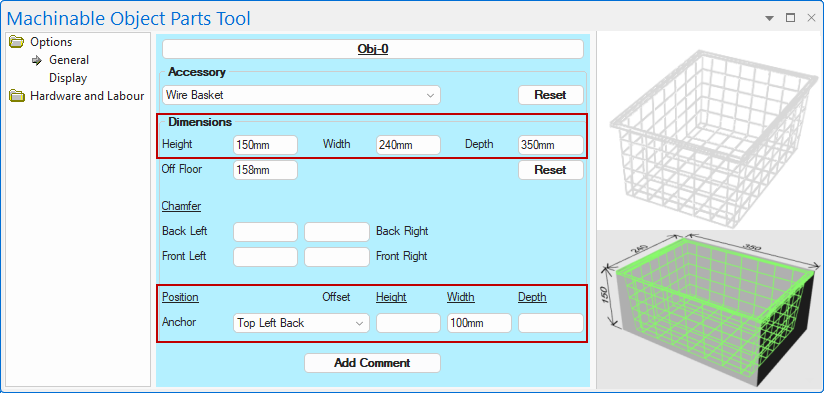Click the Front Left chamfer field

265,257
